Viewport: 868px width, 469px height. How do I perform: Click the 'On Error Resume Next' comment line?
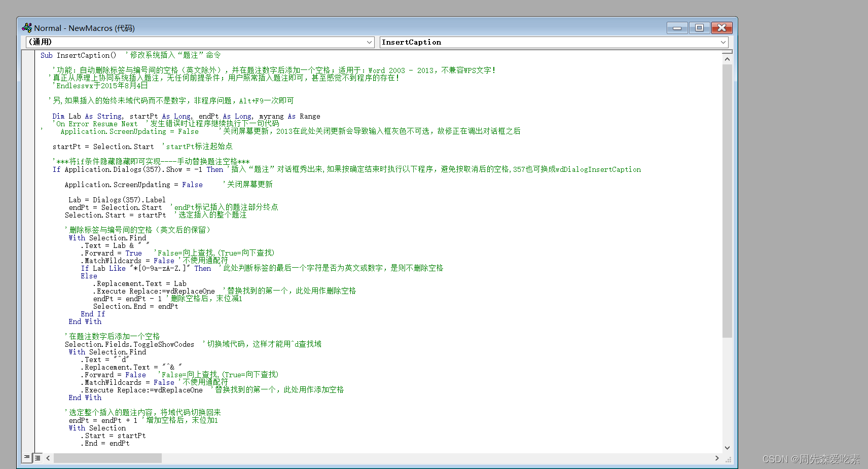click(165, 124)
